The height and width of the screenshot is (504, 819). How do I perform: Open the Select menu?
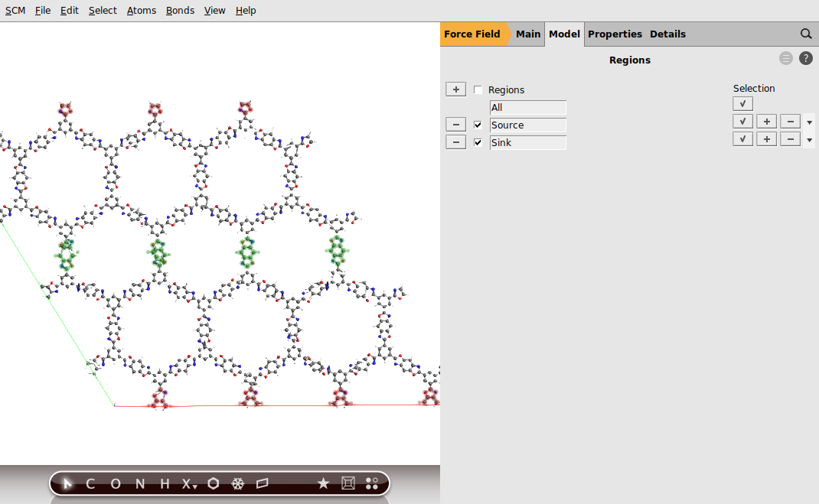[103, 11]
